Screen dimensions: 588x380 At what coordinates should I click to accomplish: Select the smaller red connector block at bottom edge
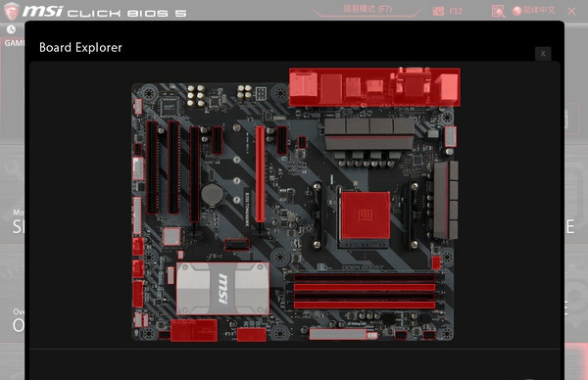click(252, 335)
